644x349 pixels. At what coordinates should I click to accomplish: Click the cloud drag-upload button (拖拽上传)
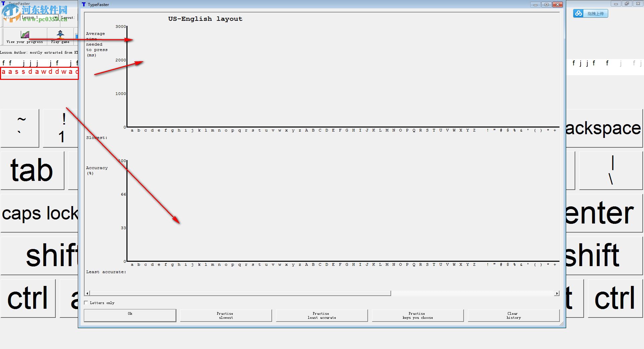point(590,13)
